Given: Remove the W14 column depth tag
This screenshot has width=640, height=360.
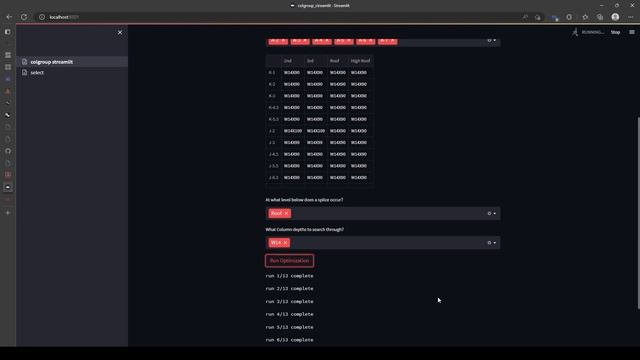Looking at the screenshot, I should [285, 243].
